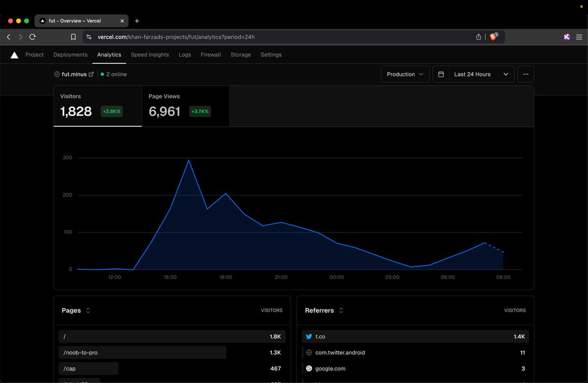The width and height of the screenshot is (588, 383).
Task: Open the browser hamburger menu icon
Action: (x=579, y=37)
